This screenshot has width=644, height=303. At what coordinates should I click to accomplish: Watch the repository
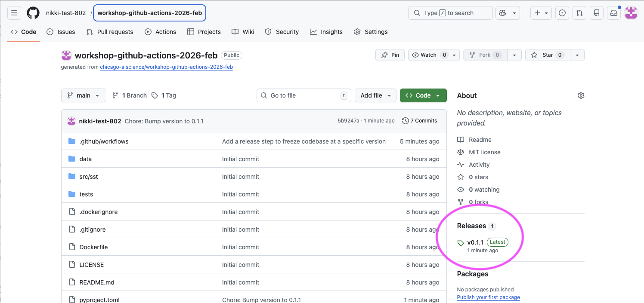[428, 55]
